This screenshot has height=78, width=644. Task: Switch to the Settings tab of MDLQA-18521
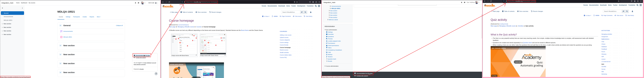(x=68, y=17)
